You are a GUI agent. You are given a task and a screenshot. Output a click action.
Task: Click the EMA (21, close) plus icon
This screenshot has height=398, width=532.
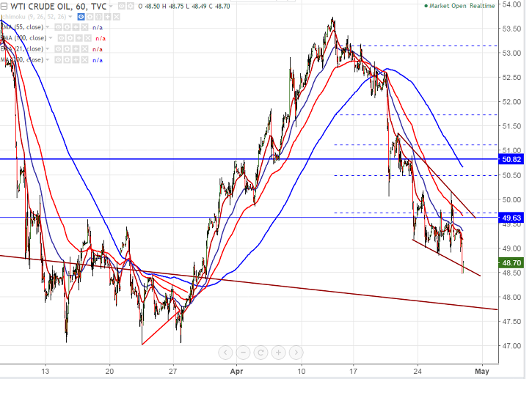point(76,49)
